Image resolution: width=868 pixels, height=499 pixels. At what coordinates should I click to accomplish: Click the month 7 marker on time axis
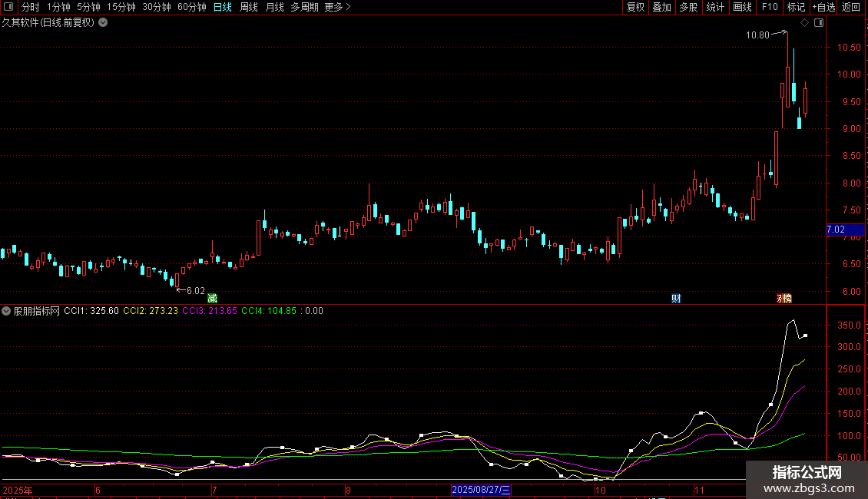(x=214, y=490)
